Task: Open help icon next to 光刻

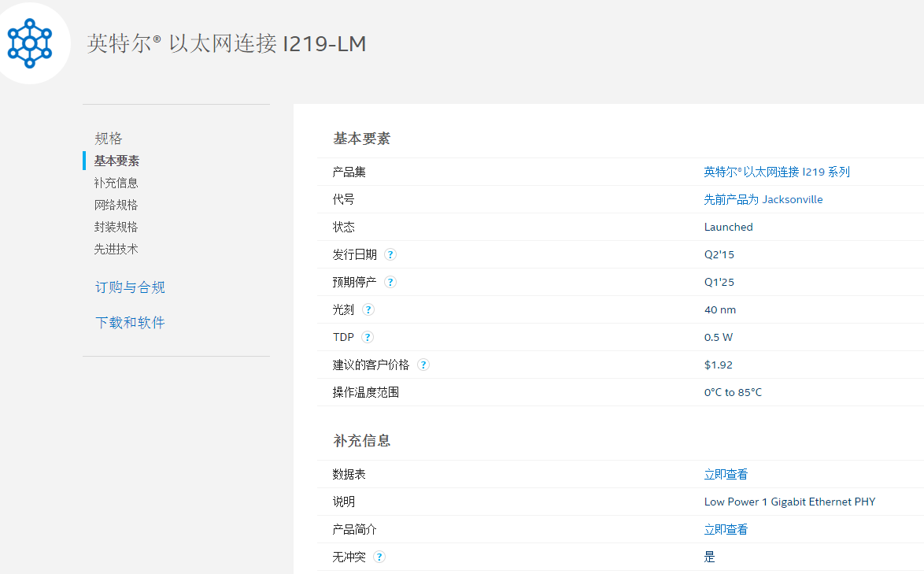Action: [x=368, y=310]
